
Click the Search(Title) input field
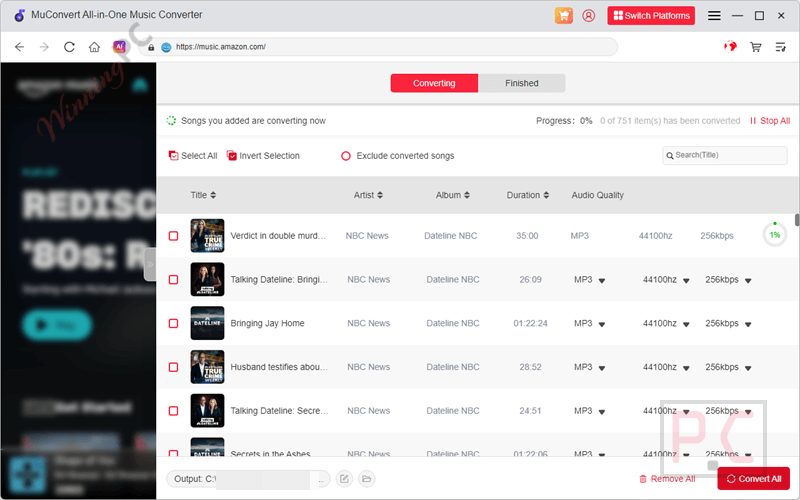coord(724,156)
